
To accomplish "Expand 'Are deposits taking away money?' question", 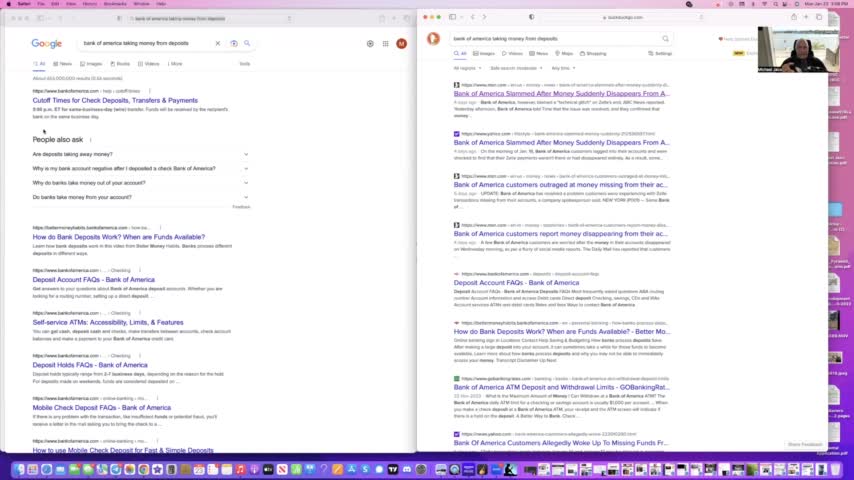I will 141,154.
